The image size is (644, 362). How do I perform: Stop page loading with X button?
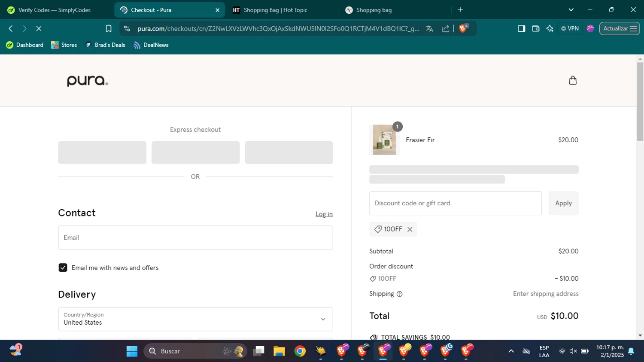pos(39,28)
